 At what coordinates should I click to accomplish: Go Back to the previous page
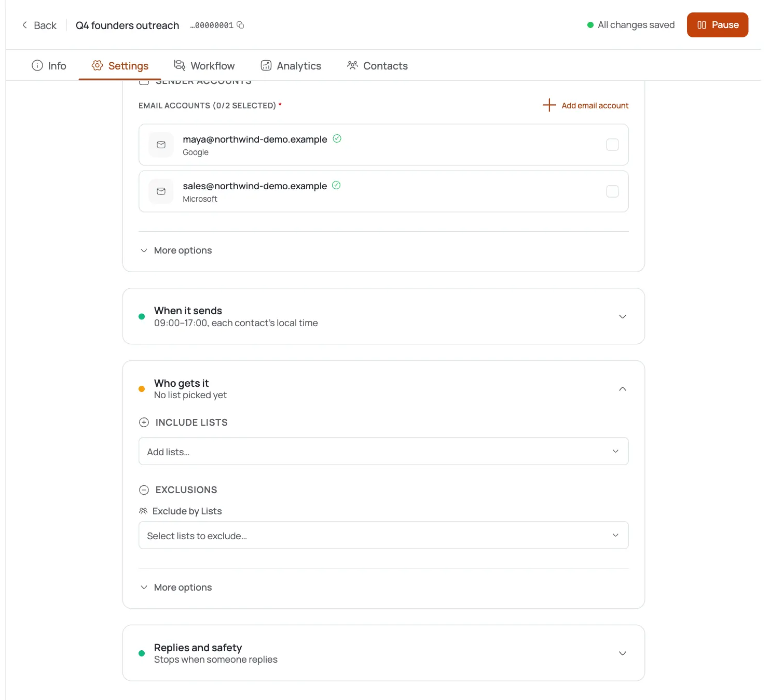[x=39, y=25]
